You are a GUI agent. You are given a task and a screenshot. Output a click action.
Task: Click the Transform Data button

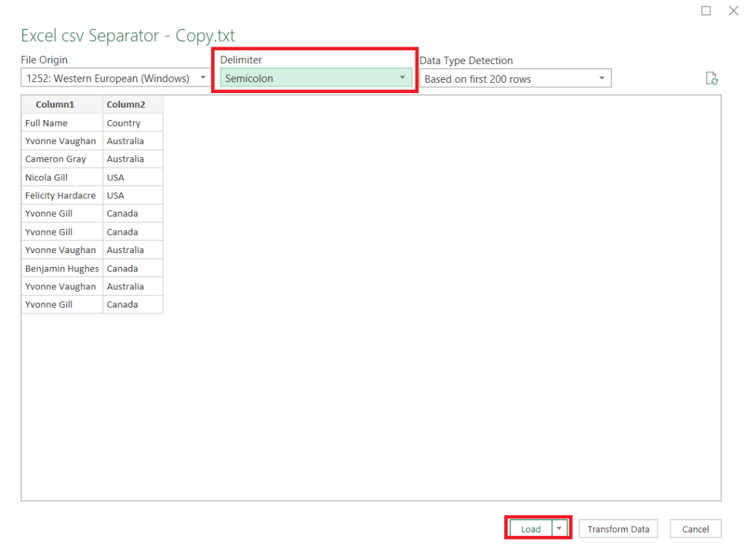point(618,529)
